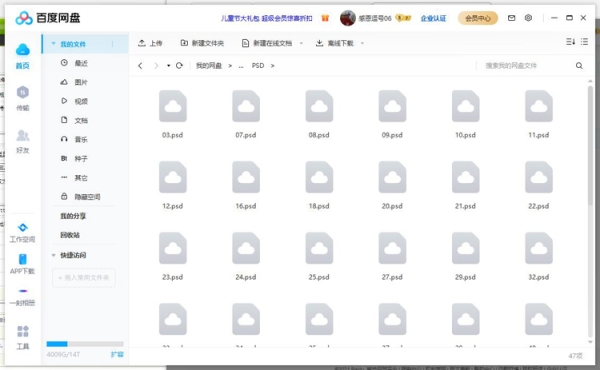Select the 09.psd file name

(392, 135)
